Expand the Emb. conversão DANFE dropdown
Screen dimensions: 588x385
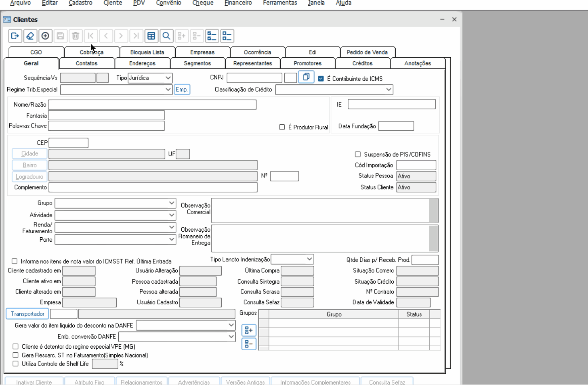click(x=177, y=337)
